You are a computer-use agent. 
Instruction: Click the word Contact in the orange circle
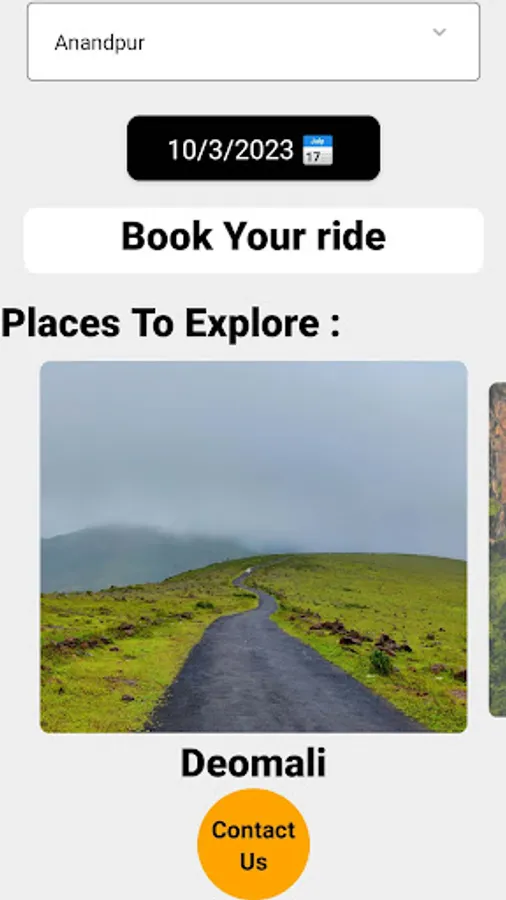(x=254, y=830)
